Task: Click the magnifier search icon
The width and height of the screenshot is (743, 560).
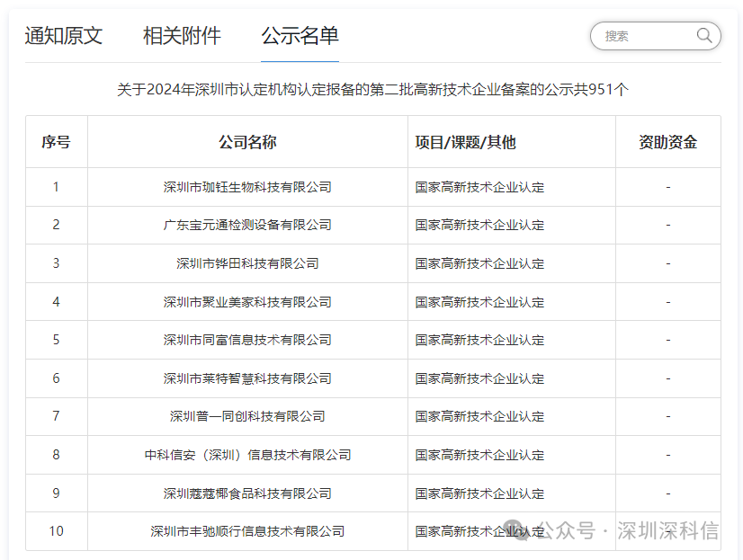Action: point(704,35)
